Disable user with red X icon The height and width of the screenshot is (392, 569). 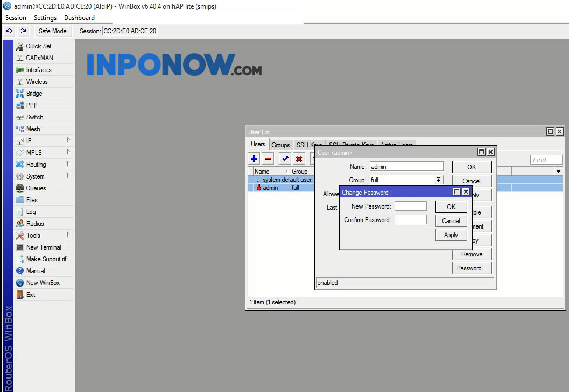coord(299,159)
